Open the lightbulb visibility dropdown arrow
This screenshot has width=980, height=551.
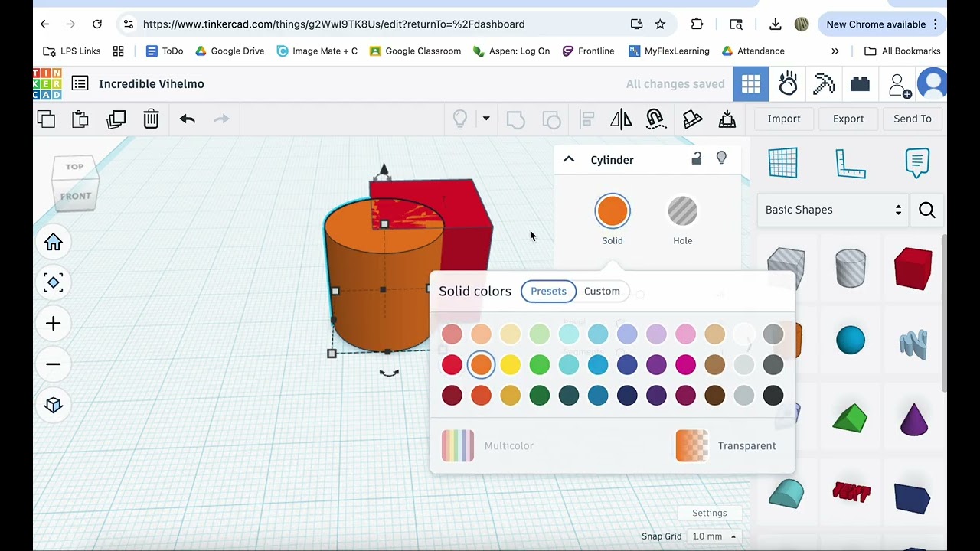coord(485,119)
